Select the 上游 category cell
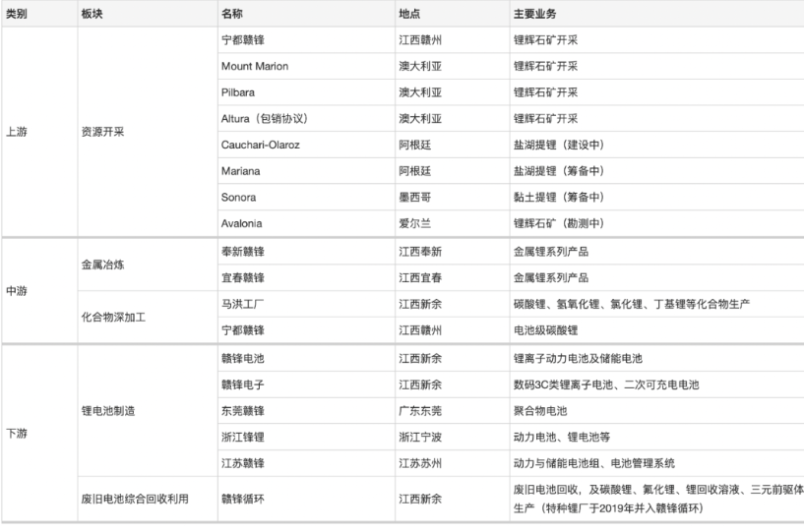 point(18,132)
